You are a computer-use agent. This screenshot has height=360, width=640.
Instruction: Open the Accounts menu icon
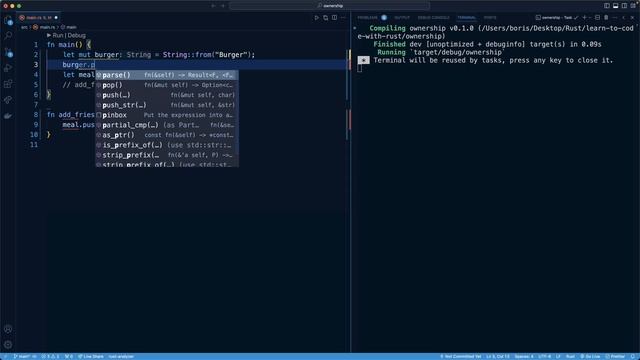coord(8,329)
